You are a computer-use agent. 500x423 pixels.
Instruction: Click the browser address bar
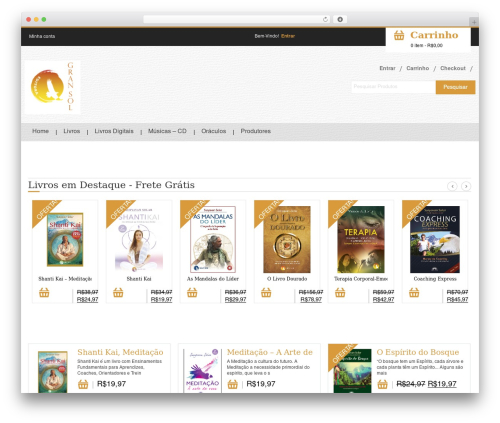click(237, 19)
